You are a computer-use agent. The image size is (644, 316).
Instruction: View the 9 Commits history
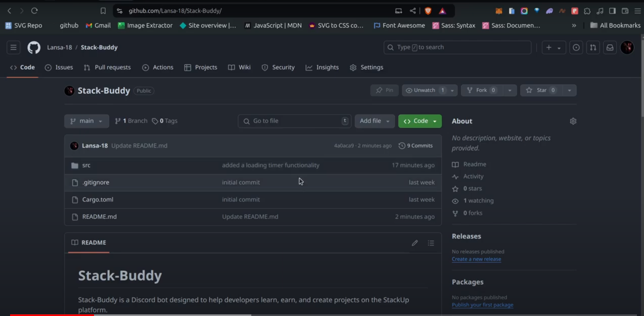click(x=416, y=146)
